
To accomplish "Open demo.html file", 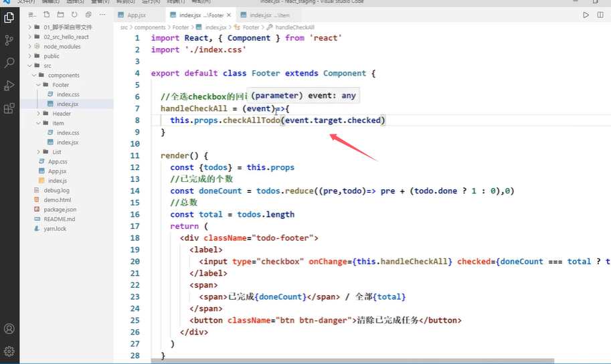I will 58,200.
